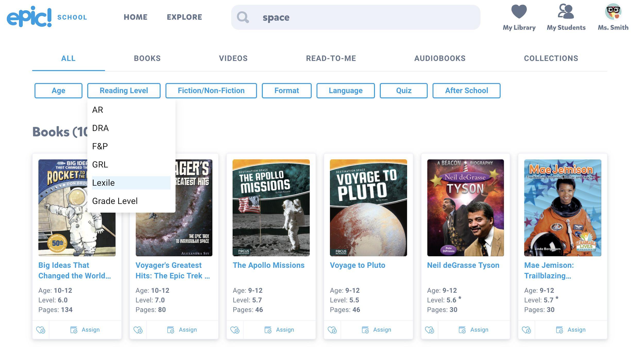Open the Fiction/Non-Fiction filter dropdown
The image size is (644, 347).
click(x=211, y=90)
